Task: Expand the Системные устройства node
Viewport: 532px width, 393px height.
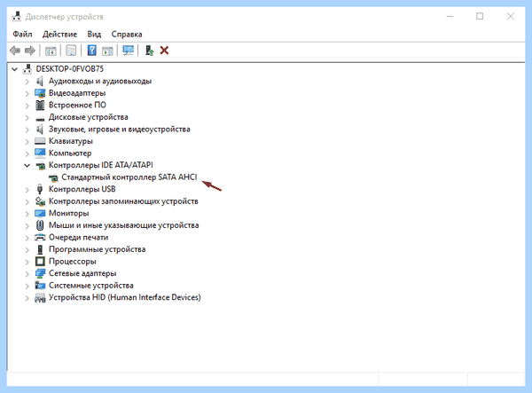Action: (x=27, y=286)
